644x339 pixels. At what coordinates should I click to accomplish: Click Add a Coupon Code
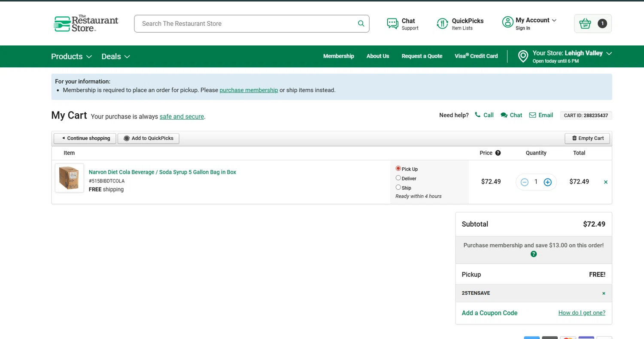[x=489, y=313]
